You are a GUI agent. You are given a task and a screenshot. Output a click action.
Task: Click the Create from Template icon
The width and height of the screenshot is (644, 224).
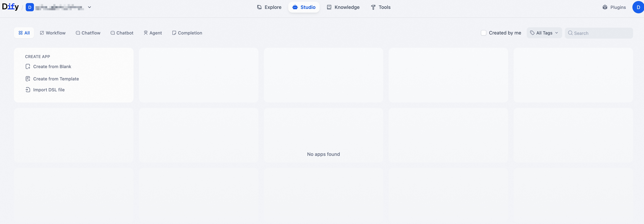pyautogui.click(x=28, y=79)
